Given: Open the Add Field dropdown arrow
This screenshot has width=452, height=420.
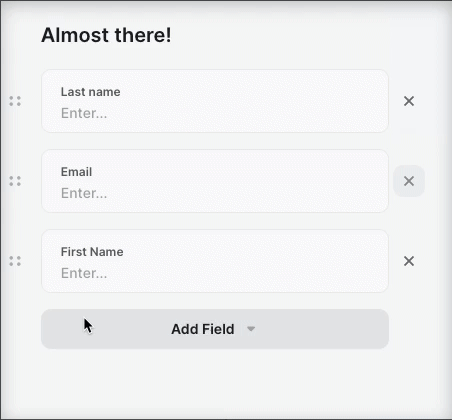Looking at the screenshot, I should pos(251,329).
